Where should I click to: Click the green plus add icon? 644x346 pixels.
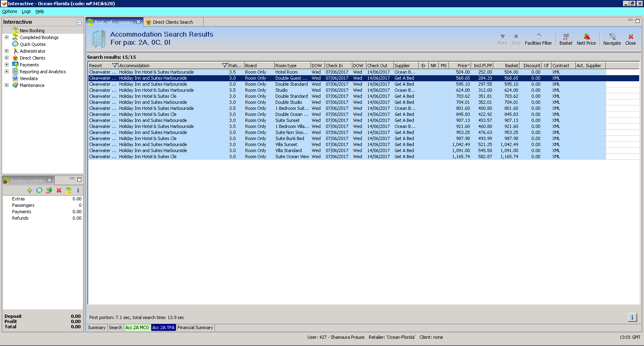pos(30,190)
